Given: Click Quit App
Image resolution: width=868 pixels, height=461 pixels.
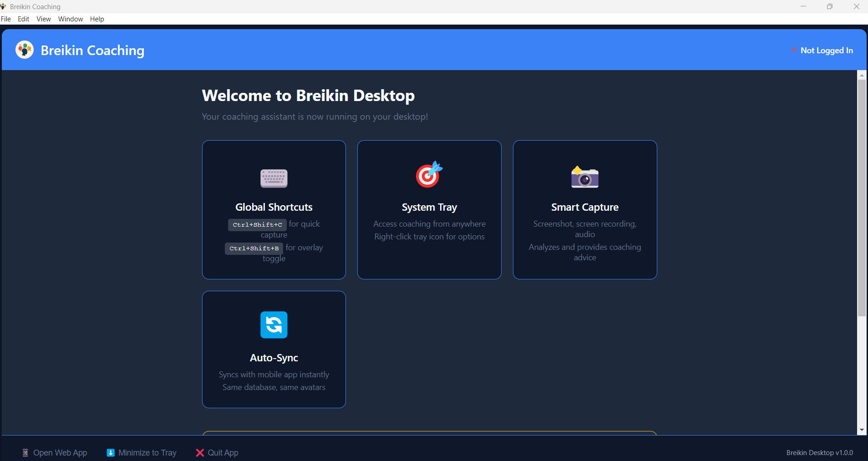Looking at the screenshot, I should pyautogui.click(x=223, y=452).
